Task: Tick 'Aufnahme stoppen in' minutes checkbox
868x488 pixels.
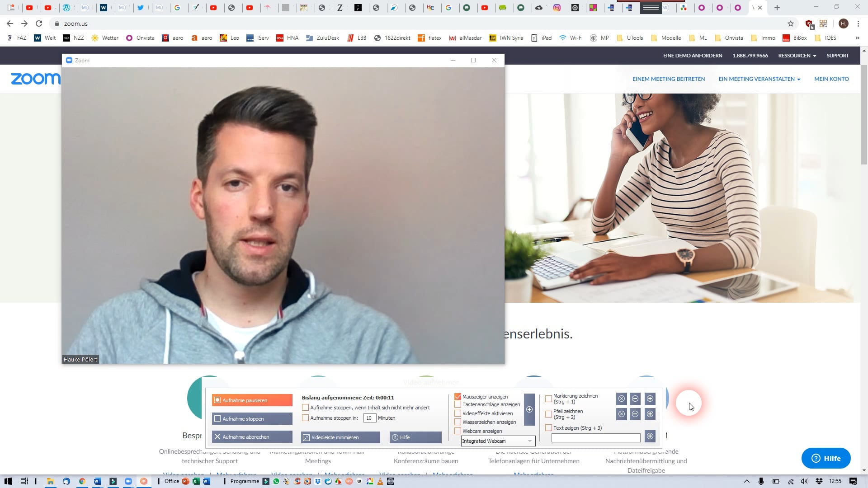Action: 306,418
